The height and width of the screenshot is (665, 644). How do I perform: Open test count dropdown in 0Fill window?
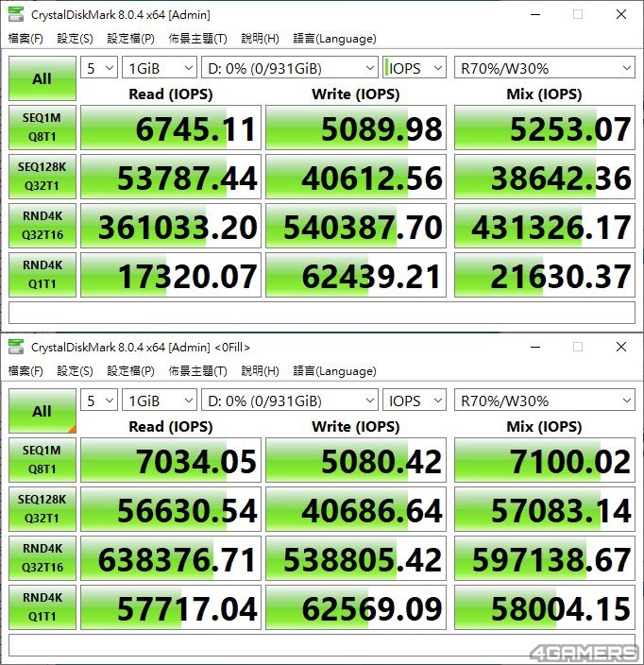[99, 401]
